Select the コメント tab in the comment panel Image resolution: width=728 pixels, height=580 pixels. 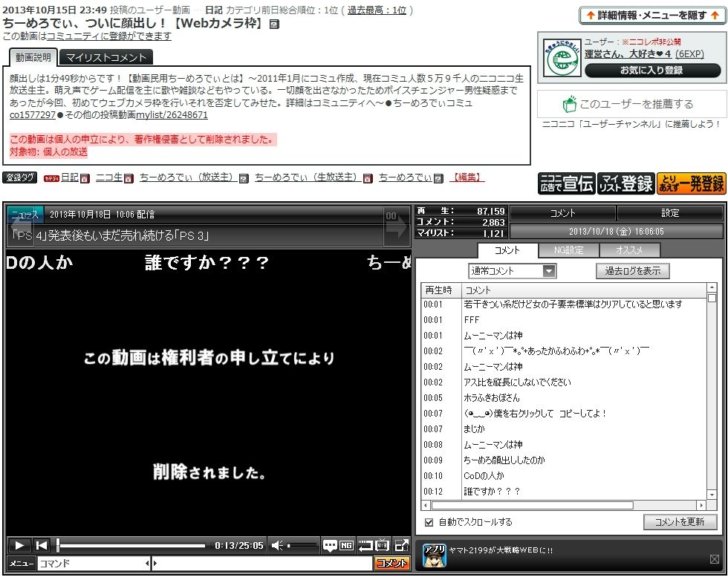pos(507,250)
